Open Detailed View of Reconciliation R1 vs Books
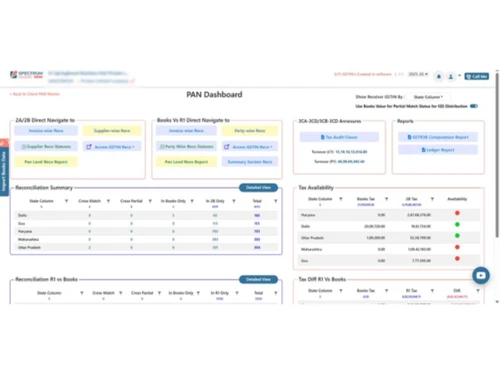 [258, 279]
